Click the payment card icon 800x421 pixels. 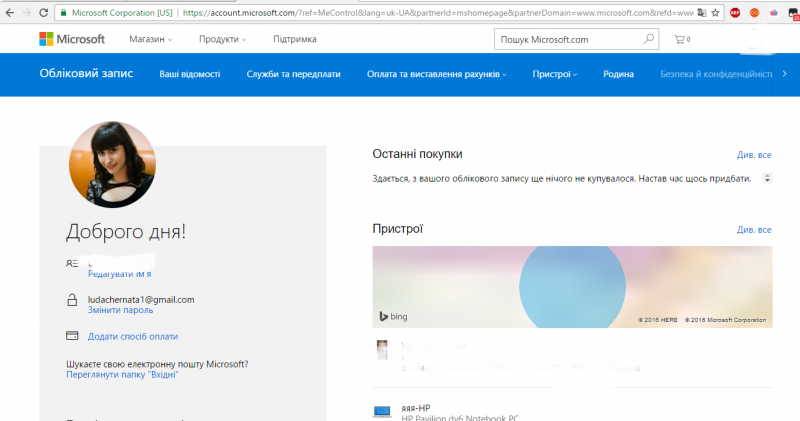point(72,336)
